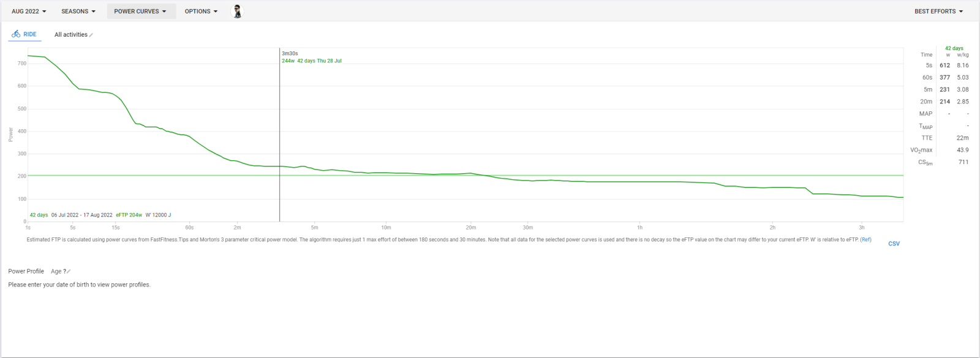The height and width of the screenshot is (358, 980).
Task: Click the pencil icon next to Age
Action: (69, 271)
